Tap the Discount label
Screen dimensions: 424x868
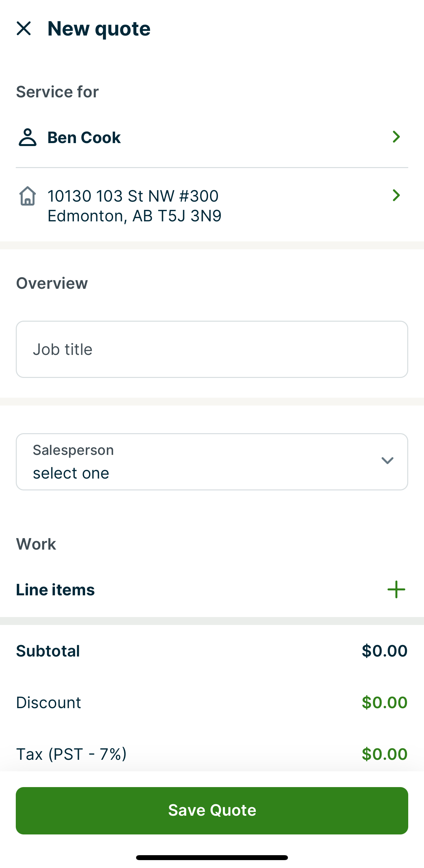tap(49, 703)
